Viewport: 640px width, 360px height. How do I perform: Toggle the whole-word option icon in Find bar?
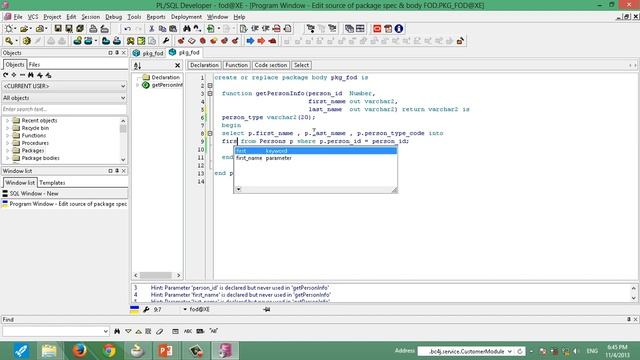(x=200, y=331)
